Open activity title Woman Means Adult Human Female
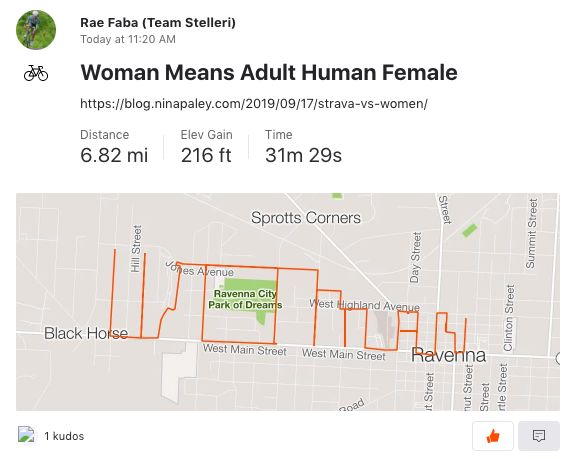579x459 pixels. tap(269, 72)
